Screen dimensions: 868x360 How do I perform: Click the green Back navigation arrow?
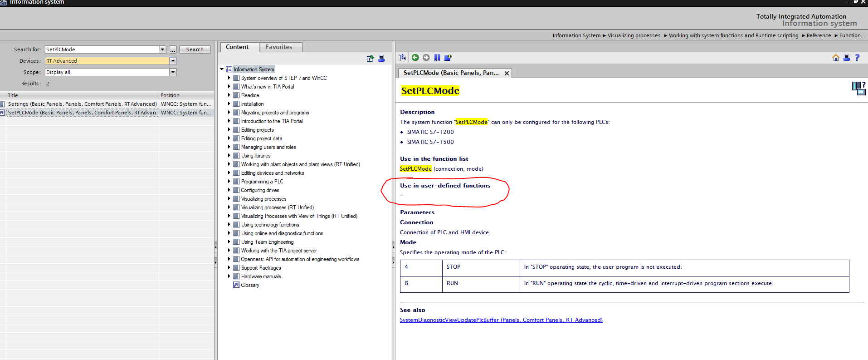coord(415,57)
